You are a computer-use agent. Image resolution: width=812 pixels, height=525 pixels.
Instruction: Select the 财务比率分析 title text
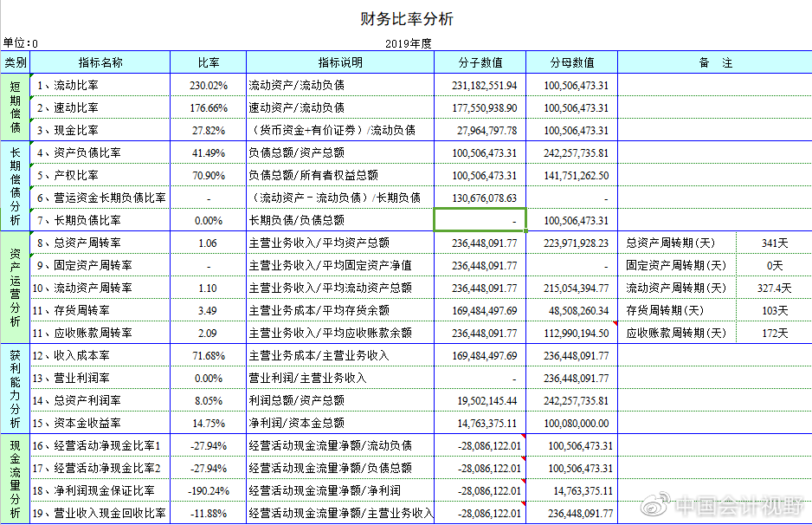tap(407, 19)
